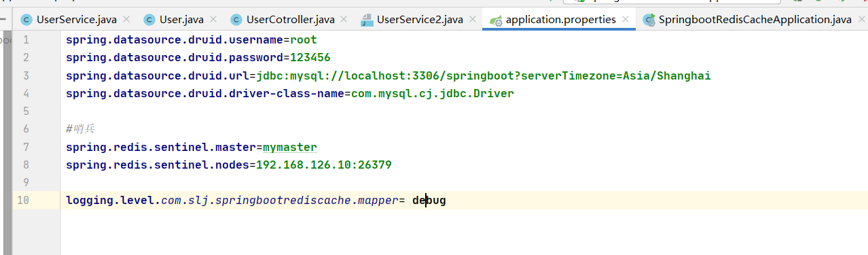Click the 192.168.126.10:26379 nodes value

(x=323, y=165)
